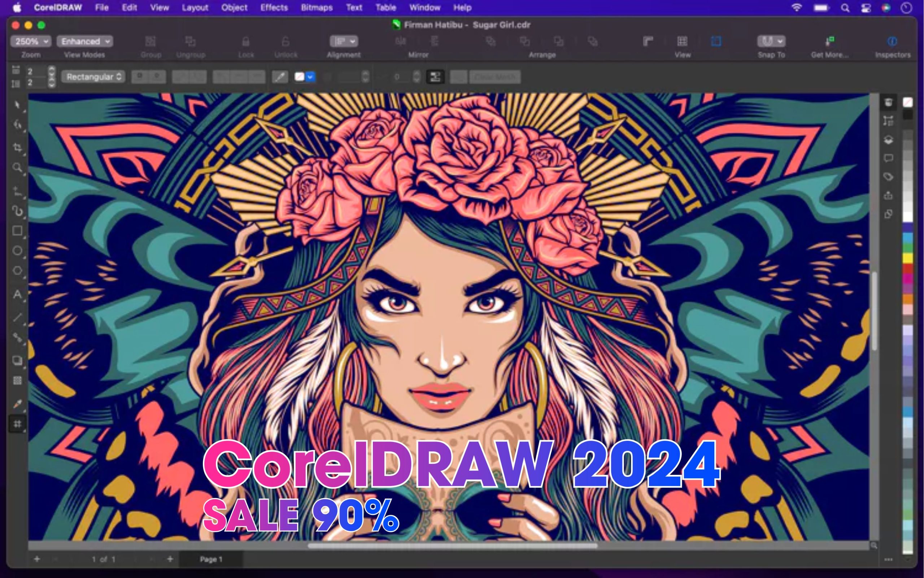Add page before with left plus button

37,559
